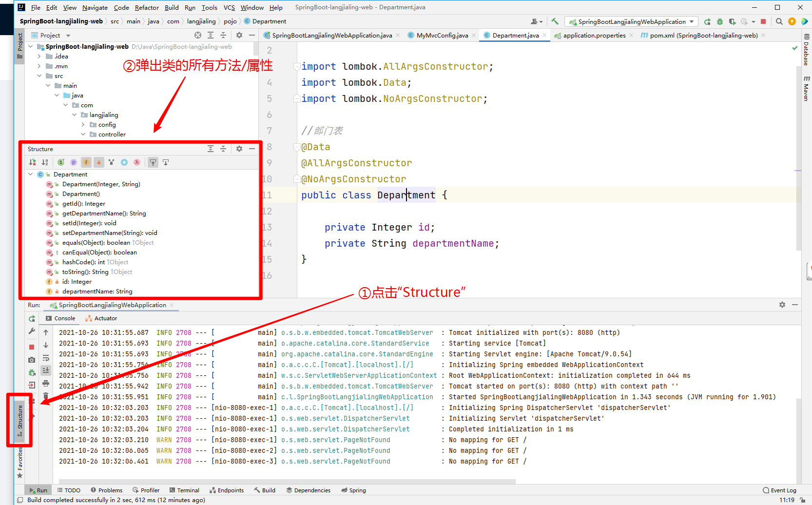Screen dimensions: 812x505
Task: Expand the .mvn folder
Action: point(39,66)
